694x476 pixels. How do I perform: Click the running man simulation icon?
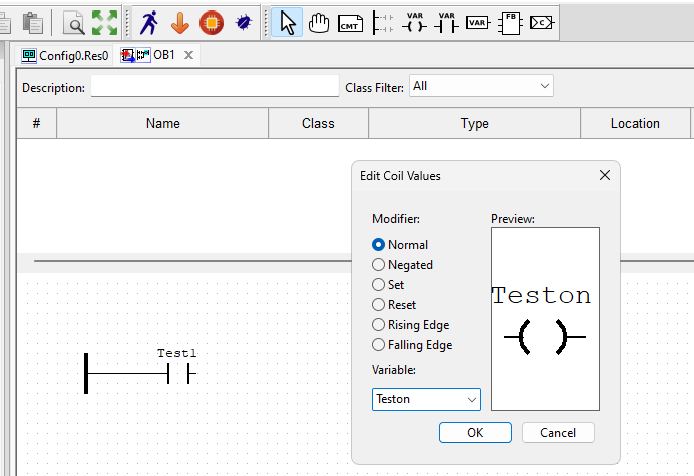coord(149,22)
